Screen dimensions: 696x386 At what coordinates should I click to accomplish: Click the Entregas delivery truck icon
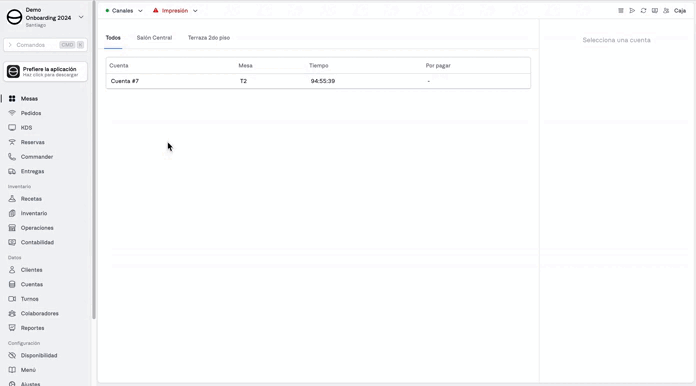[x=12, y=171]
